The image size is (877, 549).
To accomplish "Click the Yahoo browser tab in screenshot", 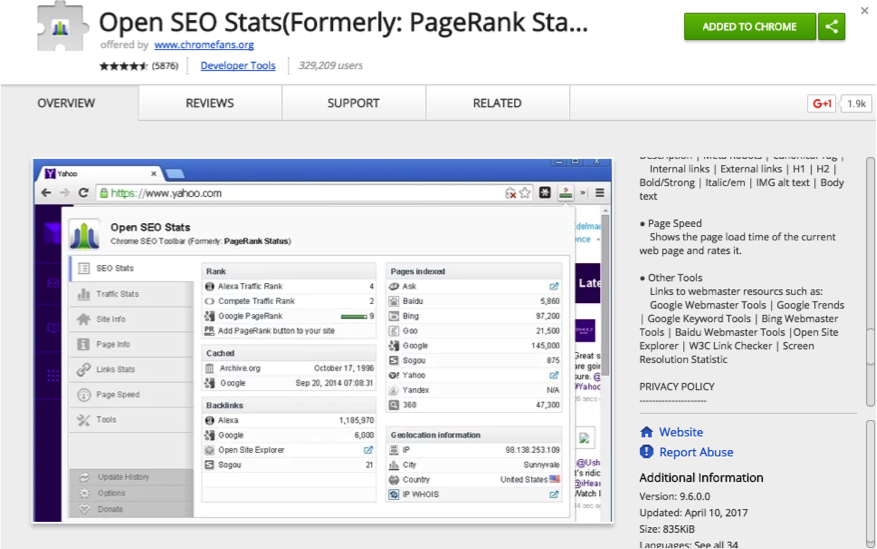I will (x=102, y=174).
